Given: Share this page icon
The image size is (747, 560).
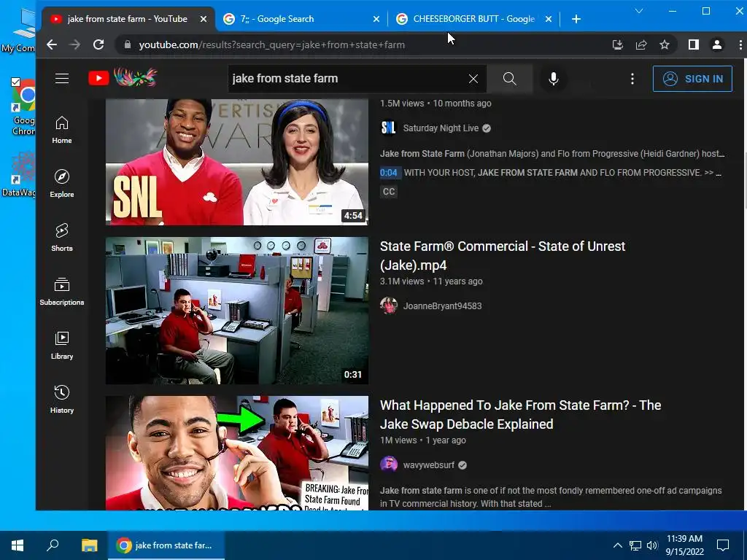Looking at the screenshot, I should click(x=641, y=44).
